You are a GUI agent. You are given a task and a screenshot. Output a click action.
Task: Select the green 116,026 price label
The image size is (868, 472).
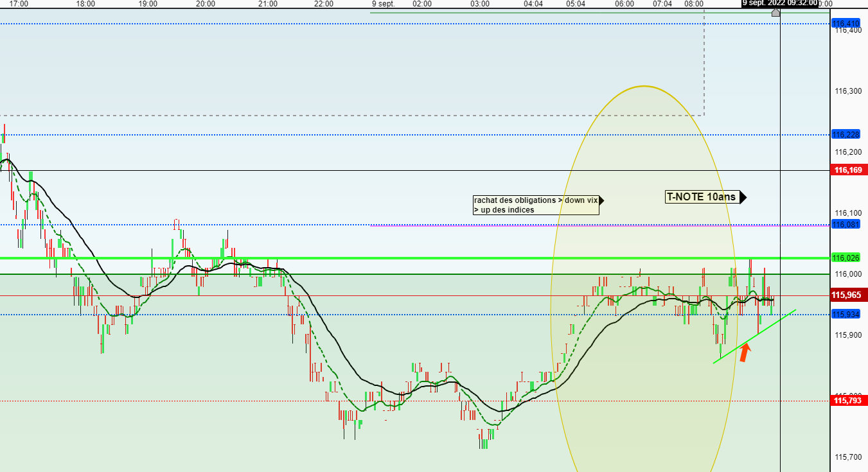(846, 258)
